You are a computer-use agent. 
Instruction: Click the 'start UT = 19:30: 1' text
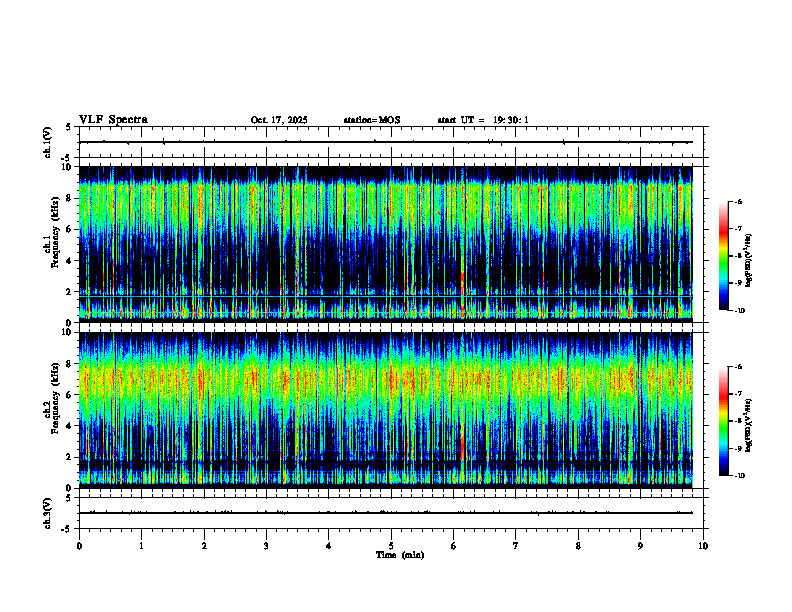click(x=483, y=120)
